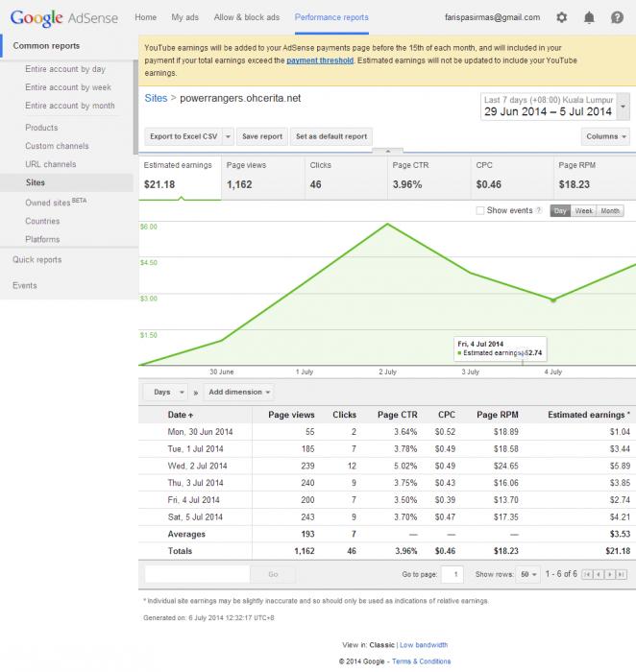The width and height of the screenshot is (636, 672).
Task: Go to previous page arrow
Action: pyautogui.click(x=599, y=574)
